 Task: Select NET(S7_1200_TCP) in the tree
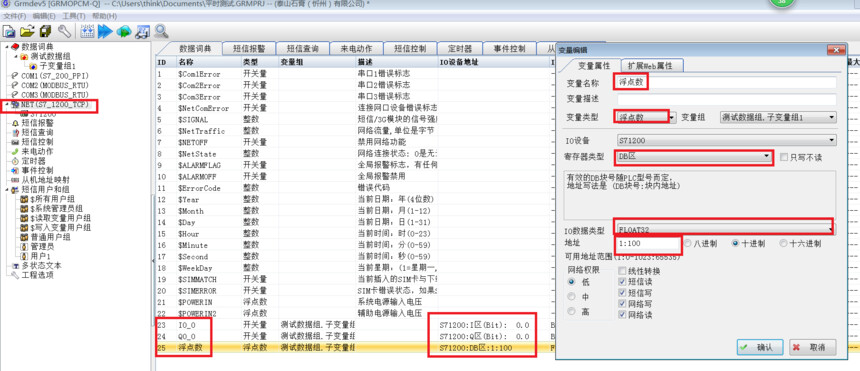point(55,104)
